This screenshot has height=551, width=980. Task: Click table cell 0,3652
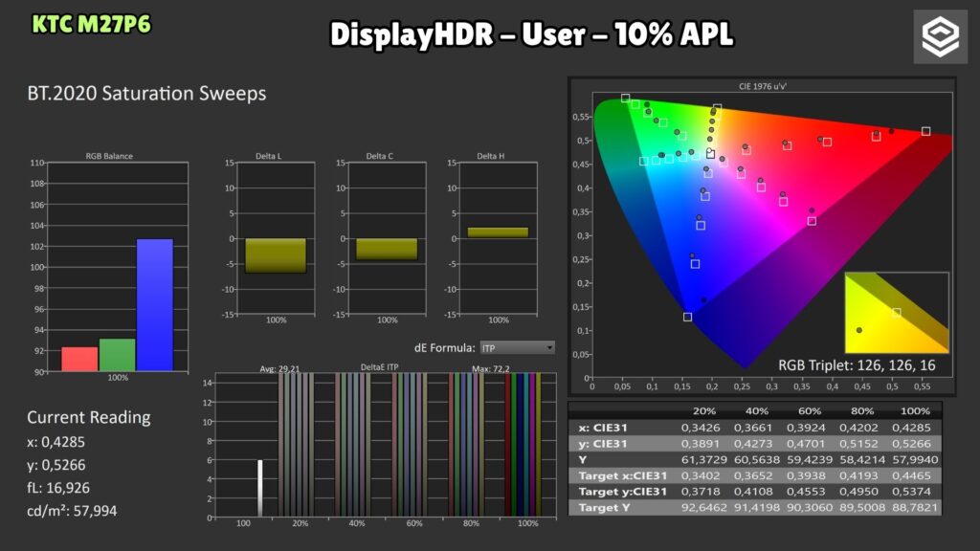753,475
